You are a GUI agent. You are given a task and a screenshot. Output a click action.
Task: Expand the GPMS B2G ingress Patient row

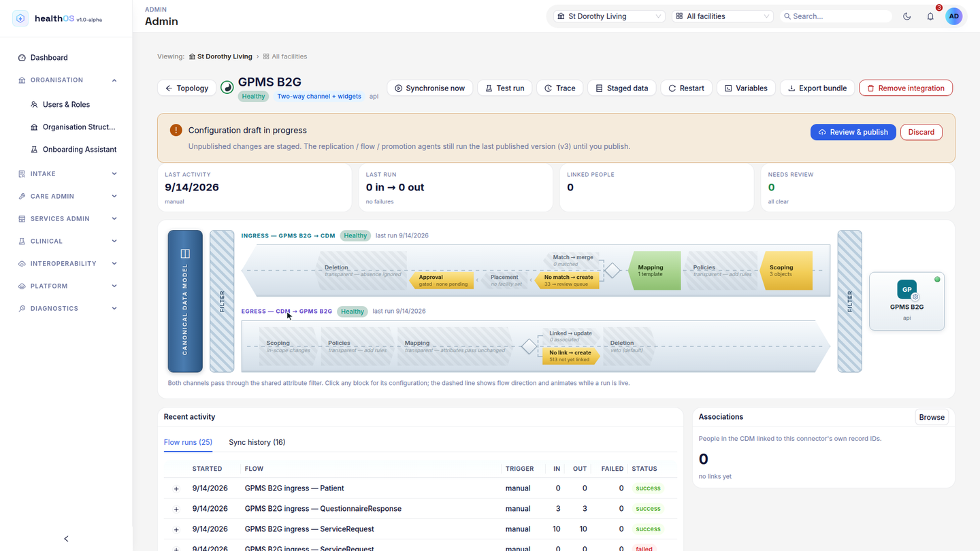176,488
